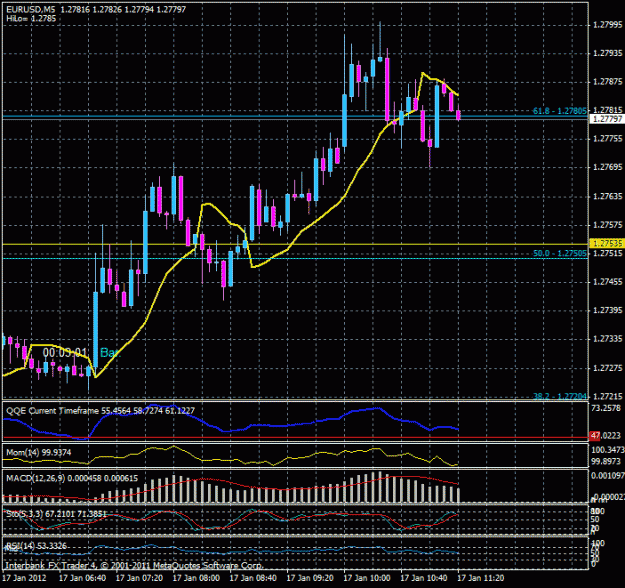Click the 17 Jan 08:40 time label
The height and width of the screenshot is (588, 625).
pyautogui.click(x=253, y=578)
